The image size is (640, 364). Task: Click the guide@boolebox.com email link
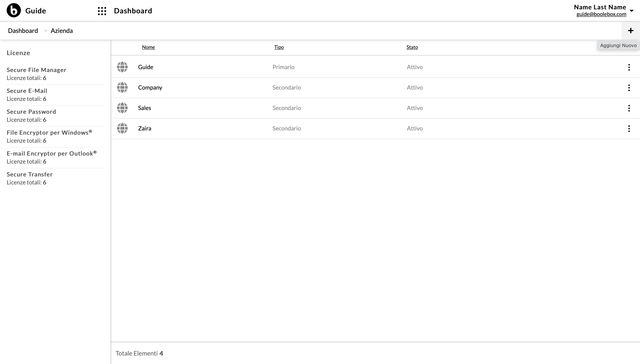click(x=601, y=14)
